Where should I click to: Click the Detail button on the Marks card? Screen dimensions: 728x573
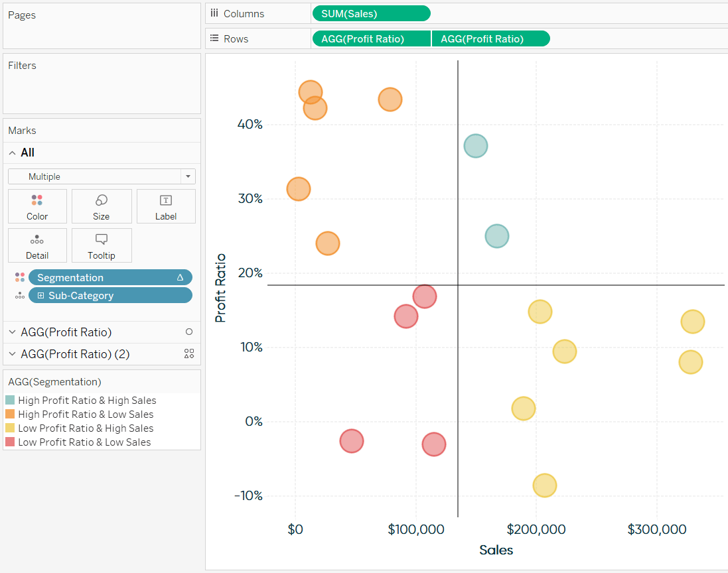coord(37,245)
